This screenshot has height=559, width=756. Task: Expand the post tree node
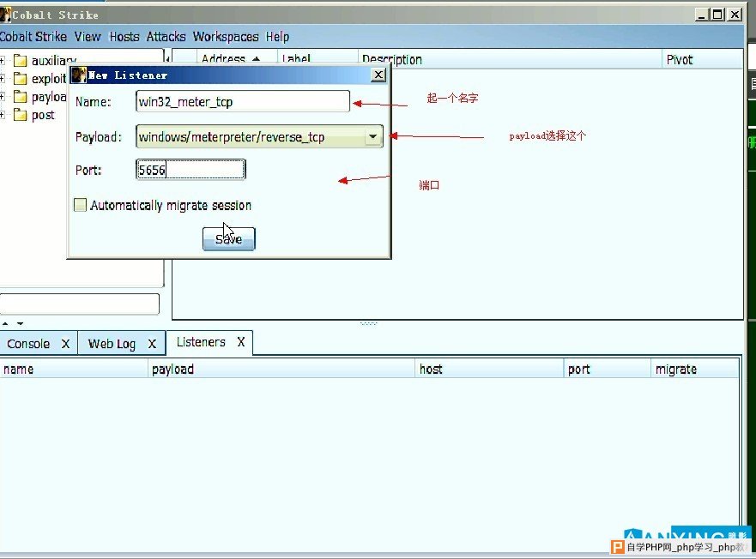[x=3, y=115]
